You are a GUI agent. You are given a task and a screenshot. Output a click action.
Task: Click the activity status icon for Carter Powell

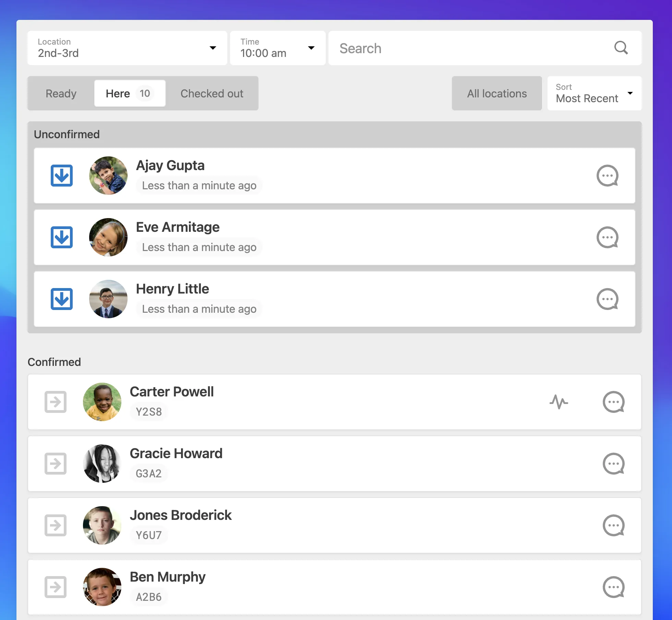559,402
